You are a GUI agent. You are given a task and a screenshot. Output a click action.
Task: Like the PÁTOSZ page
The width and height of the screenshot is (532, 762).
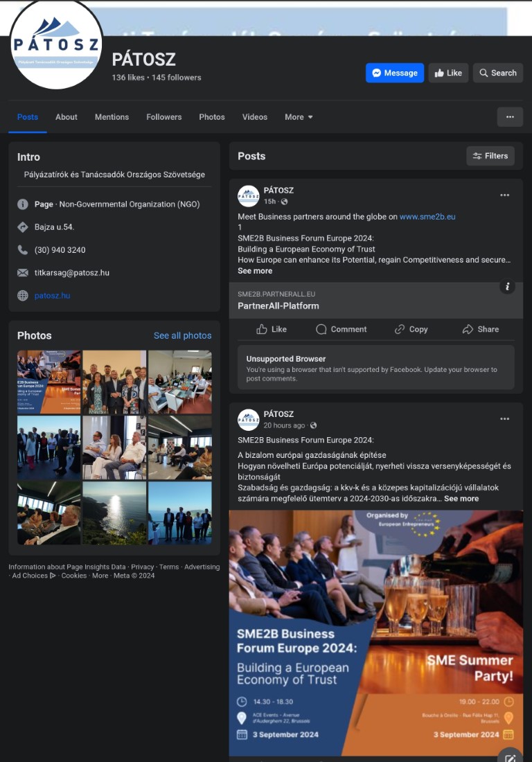pos(448,73)
